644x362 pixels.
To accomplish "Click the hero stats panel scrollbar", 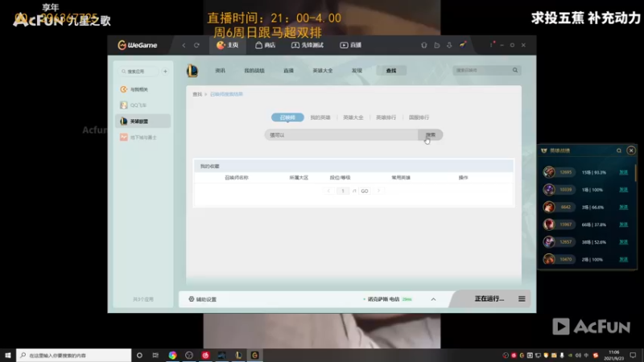I will tap(635, 172).
